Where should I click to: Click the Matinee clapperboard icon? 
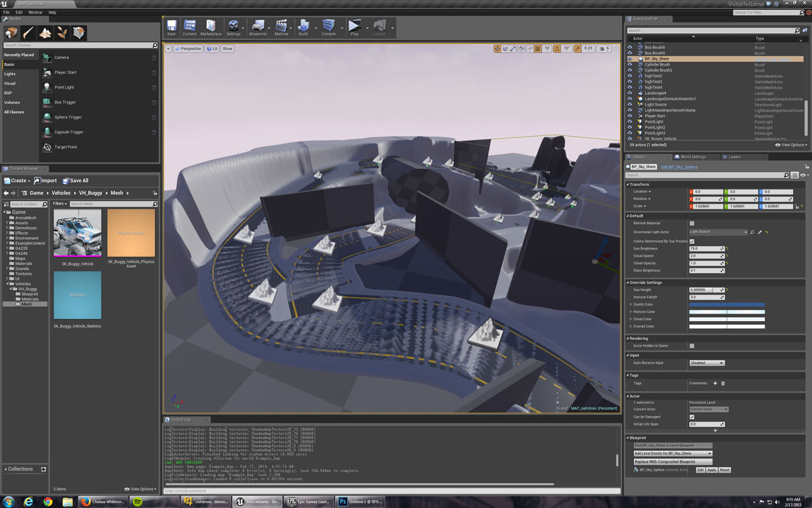tap(281, 27)
